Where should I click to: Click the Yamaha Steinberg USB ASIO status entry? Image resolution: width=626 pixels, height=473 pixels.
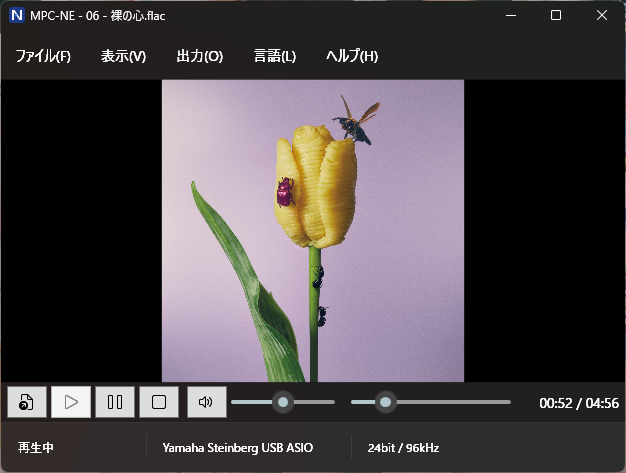238,448
